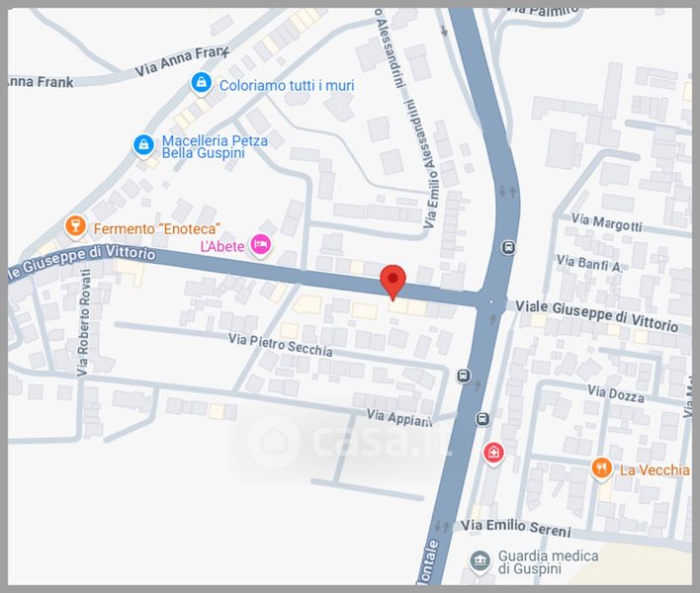Click the Macelleria Petza Bella Guspini label
The image size is (700, 593).
point(215,147)
